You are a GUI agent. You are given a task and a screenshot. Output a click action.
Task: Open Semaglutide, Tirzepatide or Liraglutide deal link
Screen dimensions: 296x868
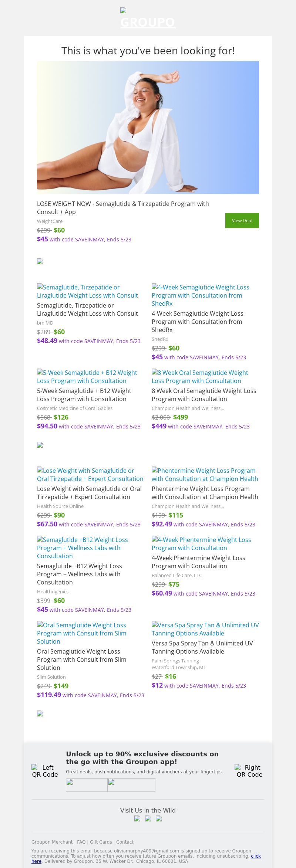[87, 291]
